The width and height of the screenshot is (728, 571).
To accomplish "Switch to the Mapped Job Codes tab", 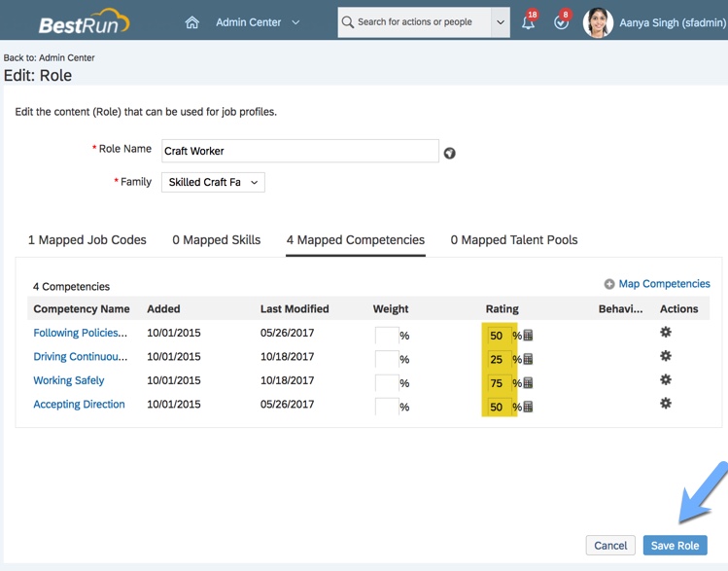I will [87, 240].
